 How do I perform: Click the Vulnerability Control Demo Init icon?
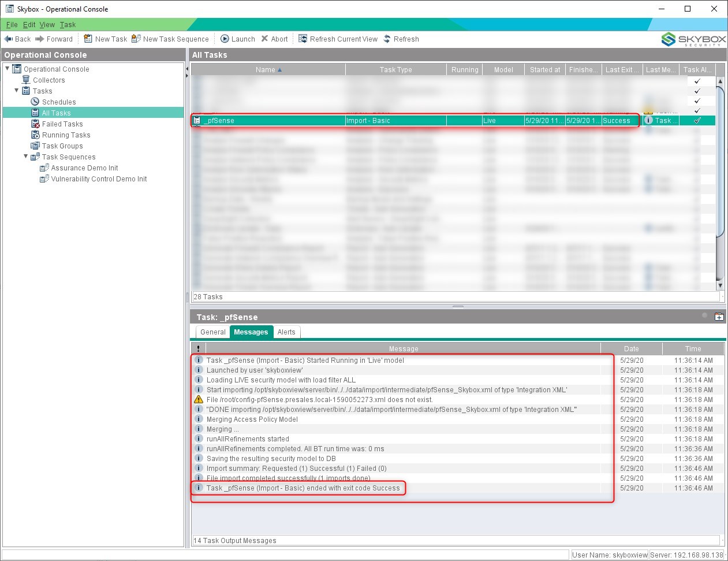[44, 179]
